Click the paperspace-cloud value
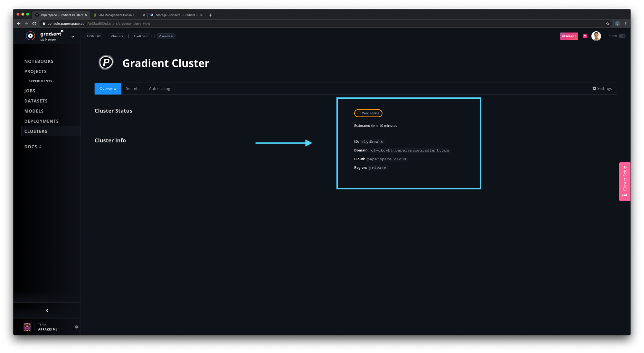The height and width of the screenshot is (353, 644). (x=387, y=159)
